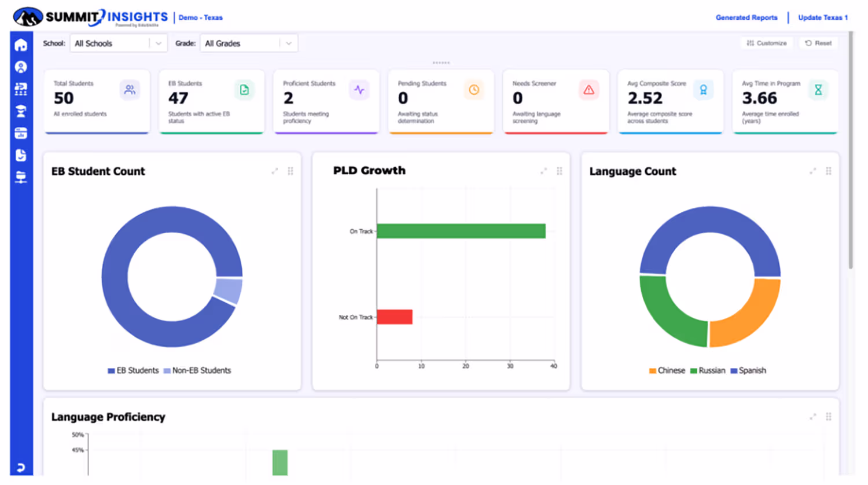Click the drag dots above stat cards

pyautogui.click(x=441, y=63)
